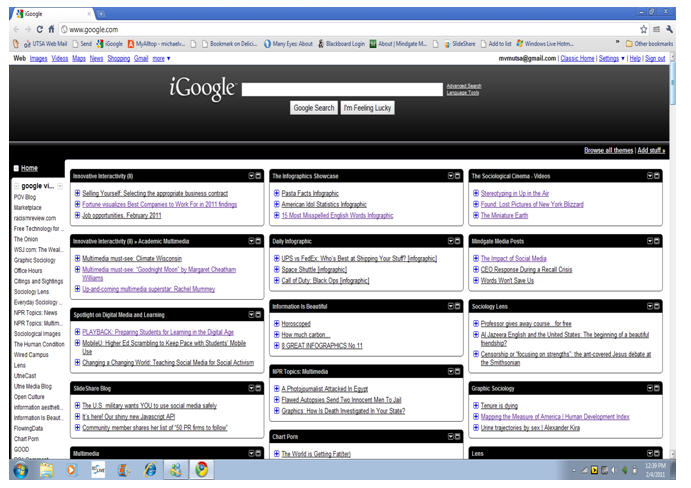Image resolution: width=691 pixels, height=488 pixels.
Task: Maximize the Mindgate Media Posts gadget
Action: (x=657, y=241)
